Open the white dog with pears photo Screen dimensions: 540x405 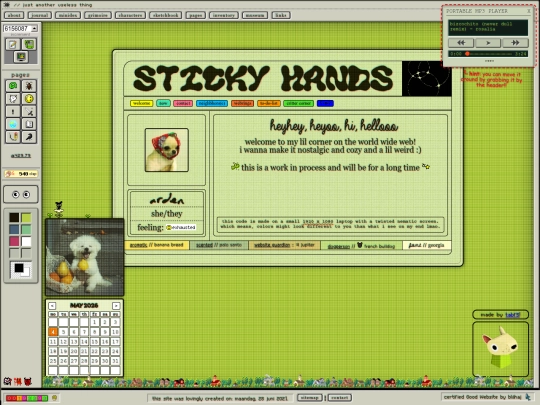point(85,257)
